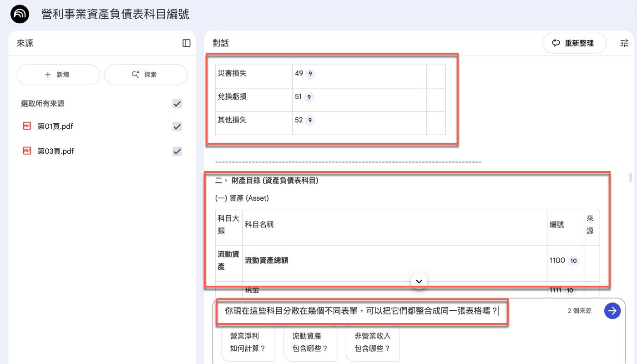Open citation 10 beside 流動資產總額 1100
This screenshot has height=364, width=637.
point(573,260)
